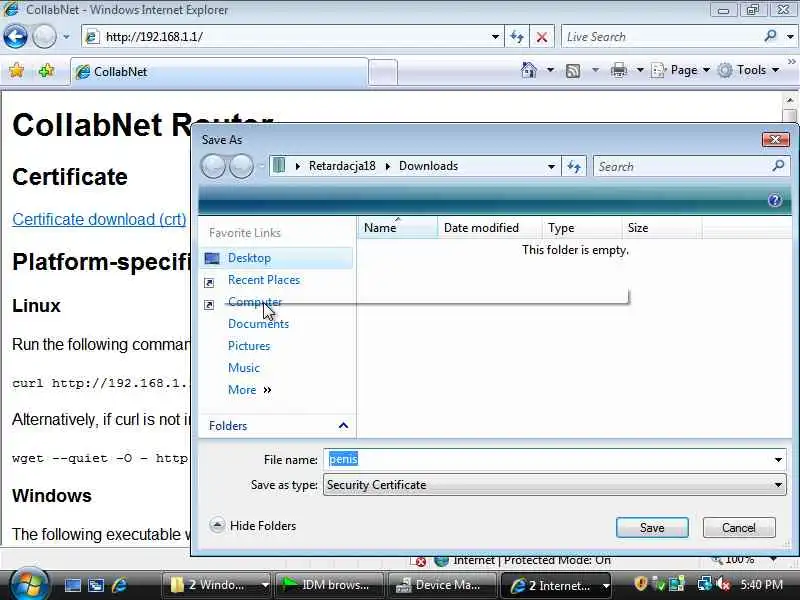Click the Save button

click(x=652, y=528)
